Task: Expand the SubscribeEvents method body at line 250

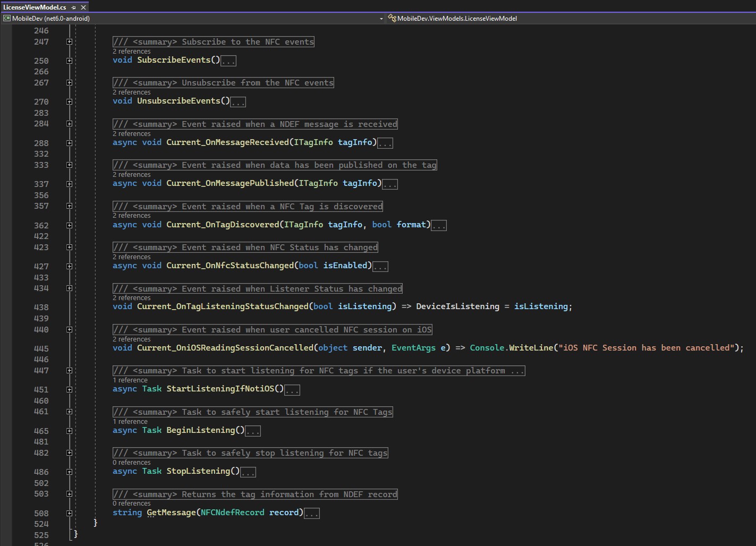Action: [69, 61]
